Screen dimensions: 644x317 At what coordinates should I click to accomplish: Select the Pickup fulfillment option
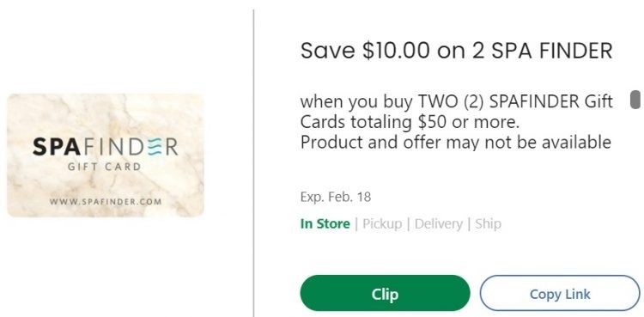(x=382, y=223)
